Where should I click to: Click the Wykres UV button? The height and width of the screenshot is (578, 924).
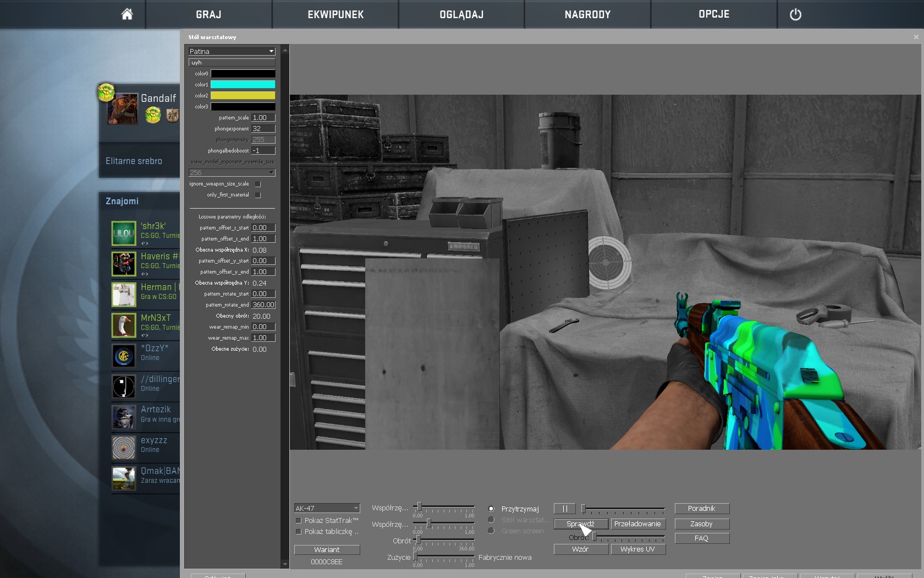pyautogui.click(x=638, y=549)
